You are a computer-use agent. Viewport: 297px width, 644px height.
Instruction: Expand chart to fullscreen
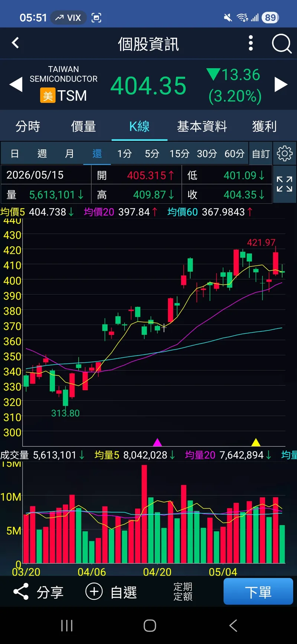point(285,184)
